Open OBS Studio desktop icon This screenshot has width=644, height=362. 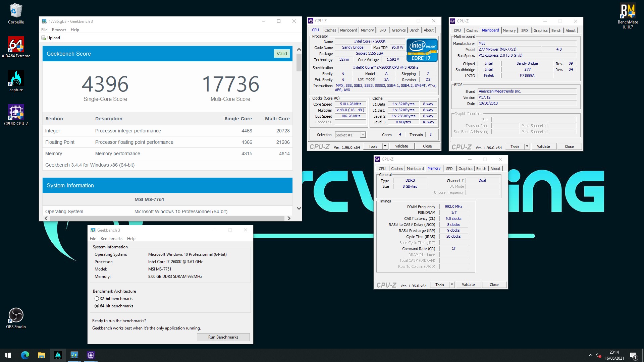click(x=16, y=318)
